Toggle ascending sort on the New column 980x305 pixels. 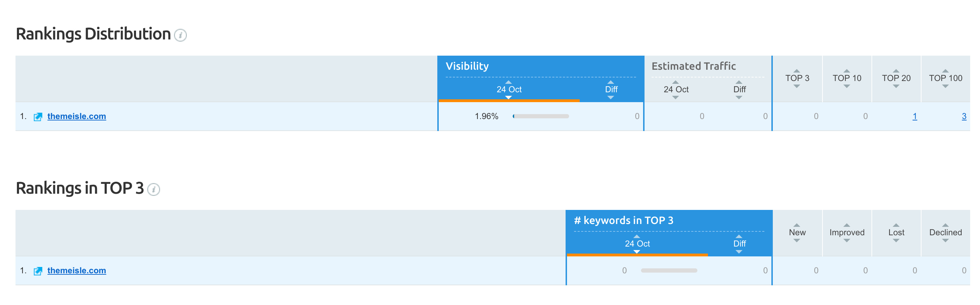(797, 225)
